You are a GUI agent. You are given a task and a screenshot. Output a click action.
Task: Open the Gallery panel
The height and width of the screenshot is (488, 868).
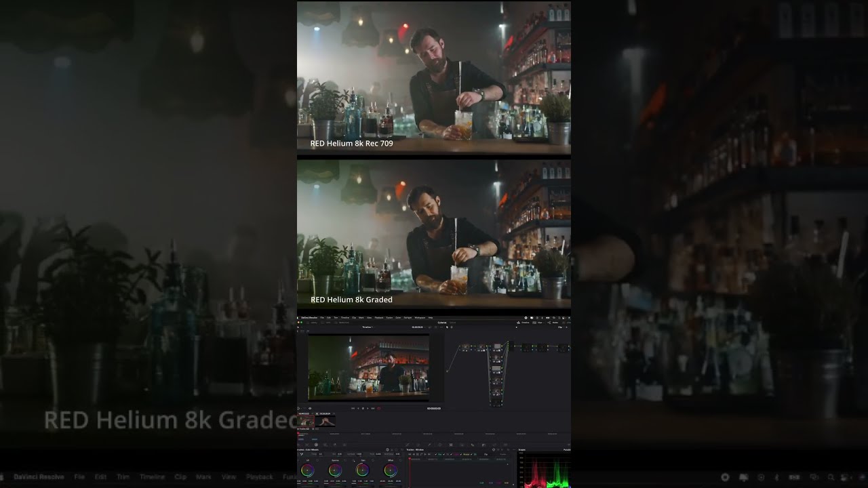[313, 323]
